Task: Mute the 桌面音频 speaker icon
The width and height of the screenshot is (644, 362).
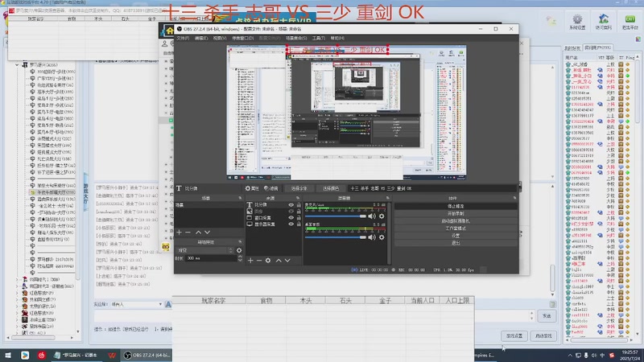Action: coord(372,237)
